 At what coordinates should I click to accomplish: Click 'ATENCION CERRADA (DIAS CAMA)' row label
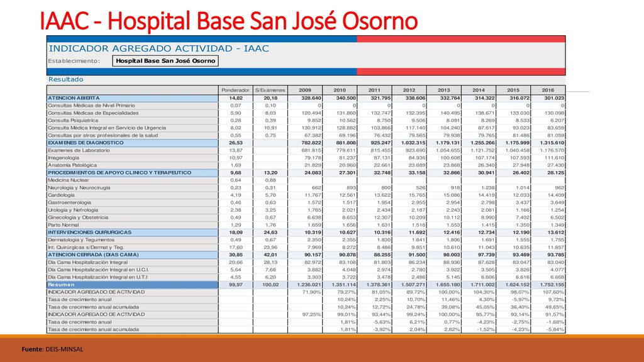point(93,255)
